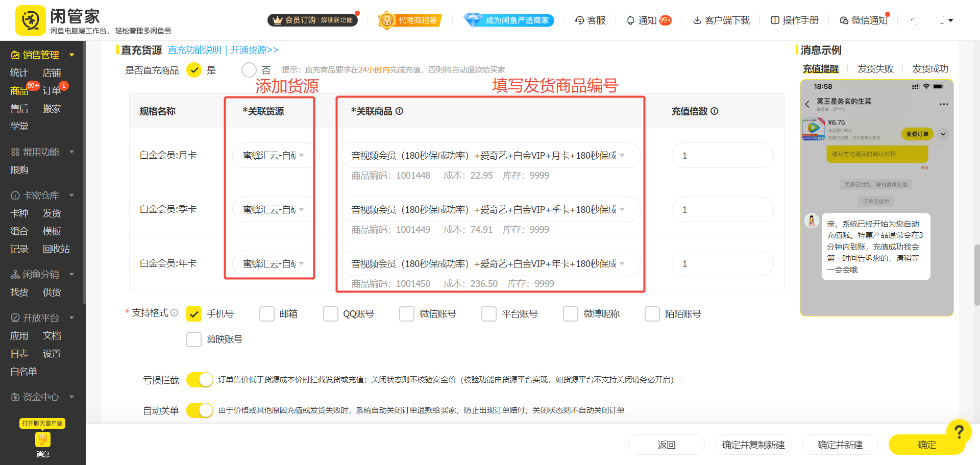Viewport: 980px width, 465px height.
Task: Click the 微信通知 WeChat notify icon
Action: click(x=843, y=20)
